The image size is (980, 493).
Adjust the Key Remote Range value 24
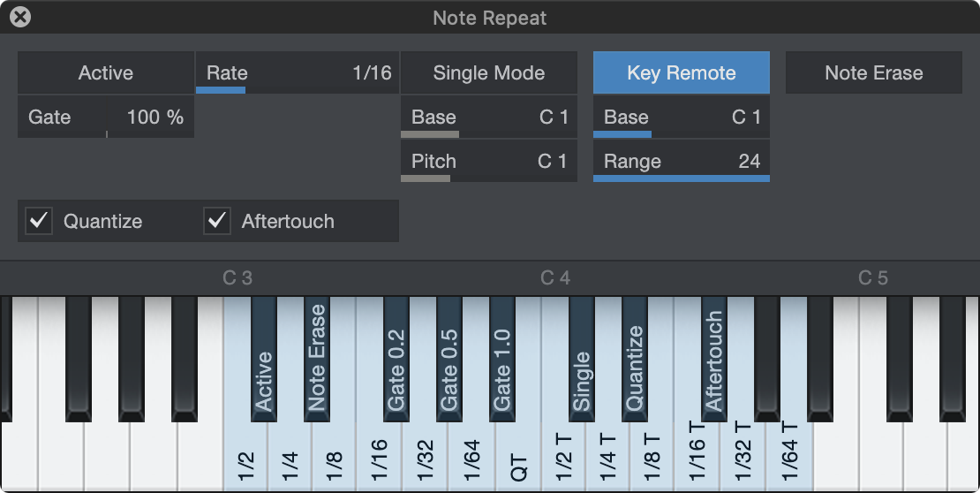click(682, 162)
